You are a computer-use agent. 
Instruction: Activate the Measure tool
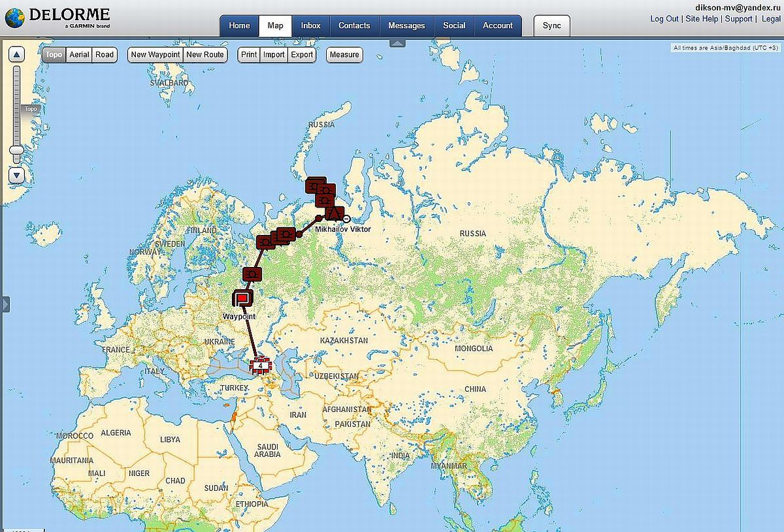click(344, 55)
